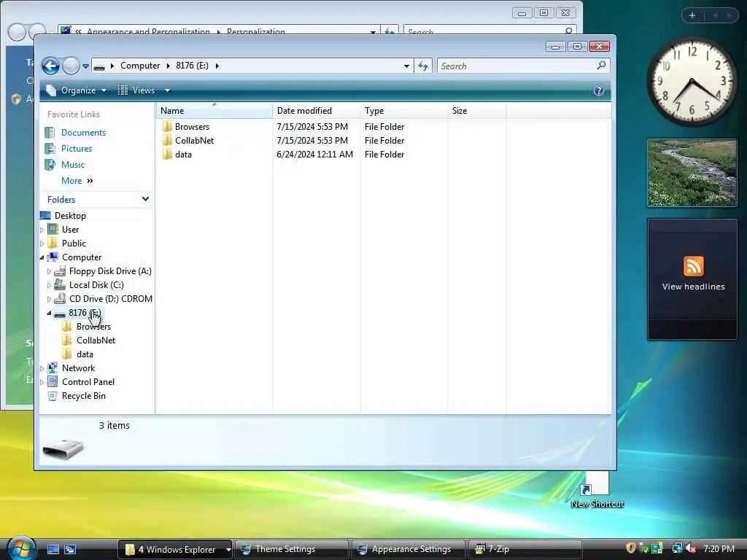Image resolution: width=747 pixels, height=560 pixels.
Task: Expand the Public tree node
Action: 42,244
